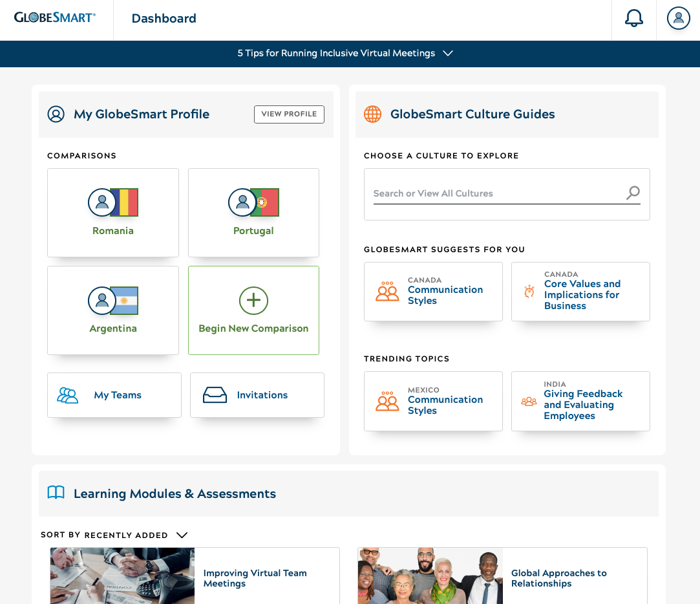Click the Learning Modules book icon
This screenshot has width=700, height=604.
[x=56, y=493]
